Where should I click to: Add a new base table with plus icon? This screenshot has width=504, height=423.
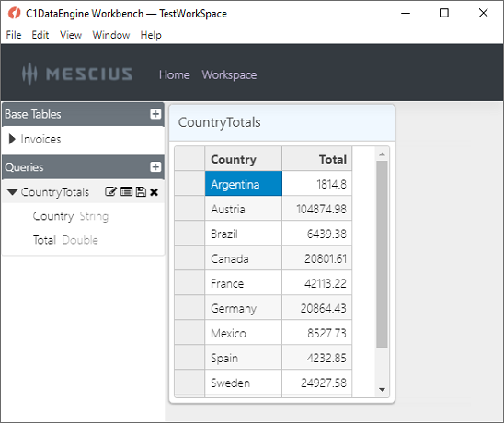tap(155, 114)
